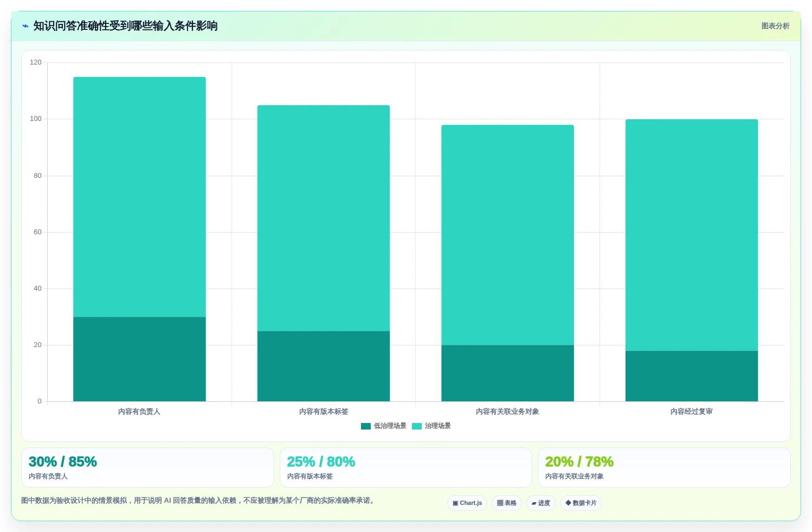Click the 数据卡片 tag chip

[581, 503]
